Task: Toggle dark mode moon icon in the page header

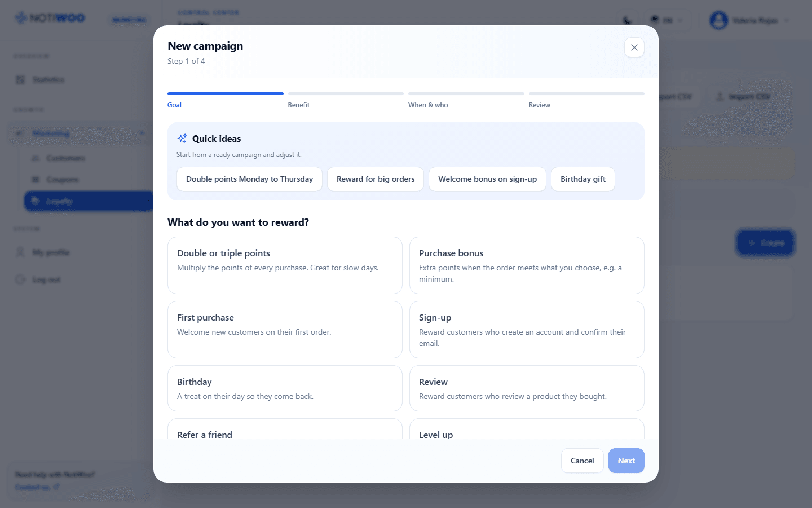Action: (x=627, y=20)
